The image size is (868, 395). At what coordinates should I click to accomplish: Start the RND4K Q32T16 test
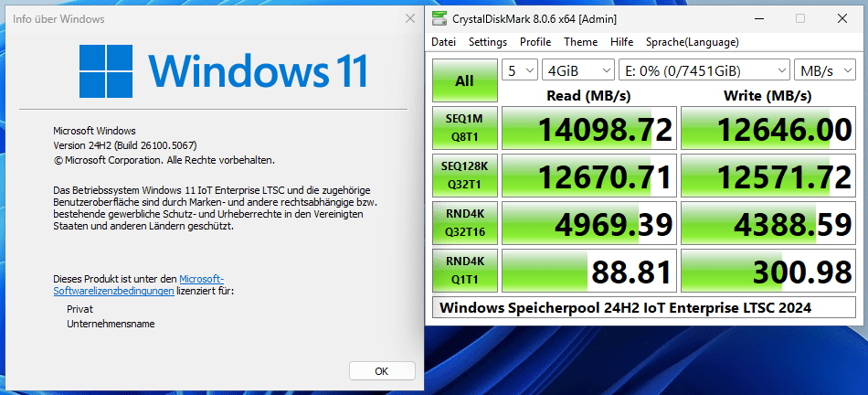(x=464, y=224)
